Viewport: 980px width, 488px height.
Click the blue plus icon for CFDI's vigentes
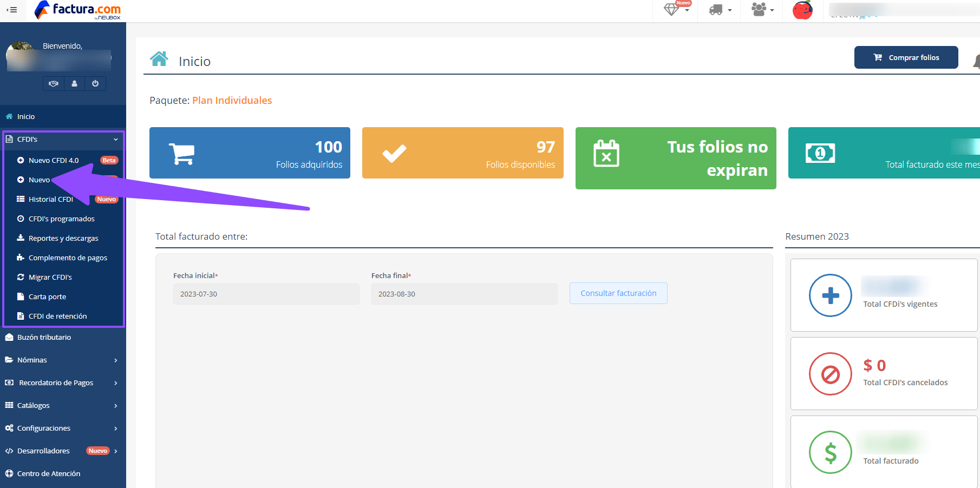coord(830,295)
